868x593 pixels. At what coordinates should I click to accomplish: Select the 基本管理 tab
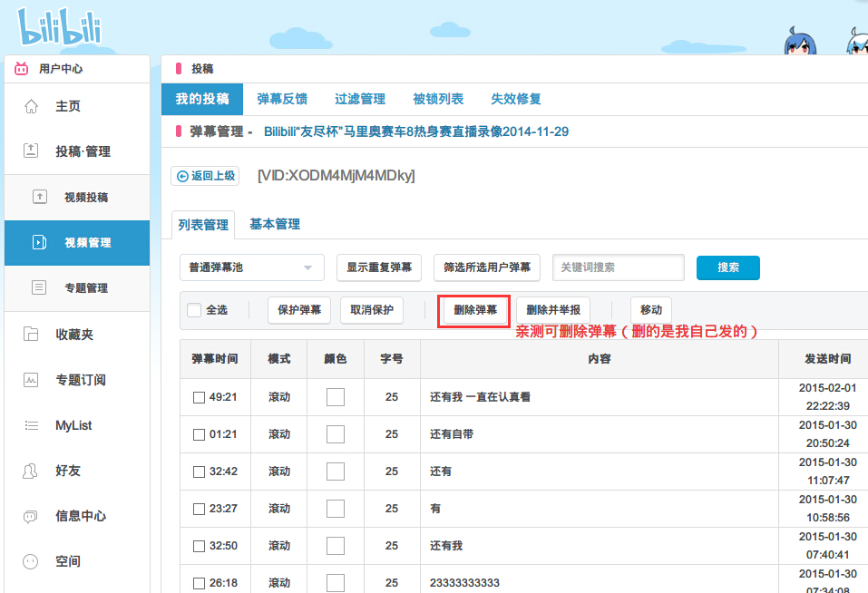[x=275, y=224]
